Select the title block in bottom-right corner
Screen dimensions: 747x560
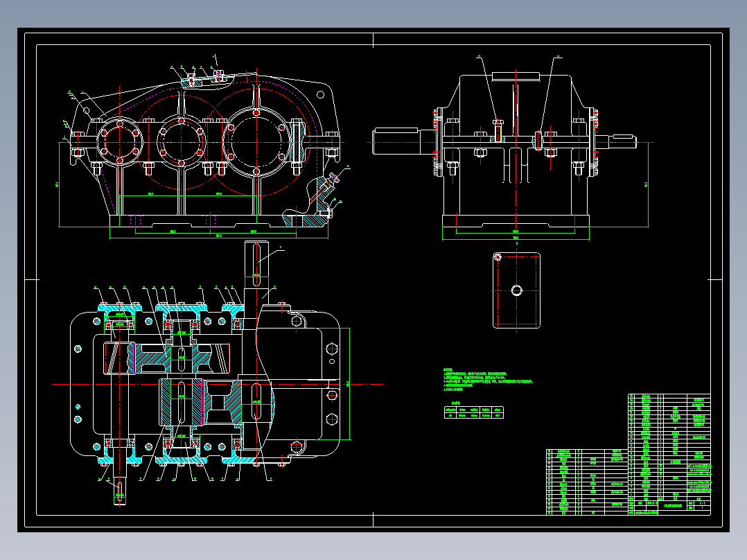click(669, 506)
